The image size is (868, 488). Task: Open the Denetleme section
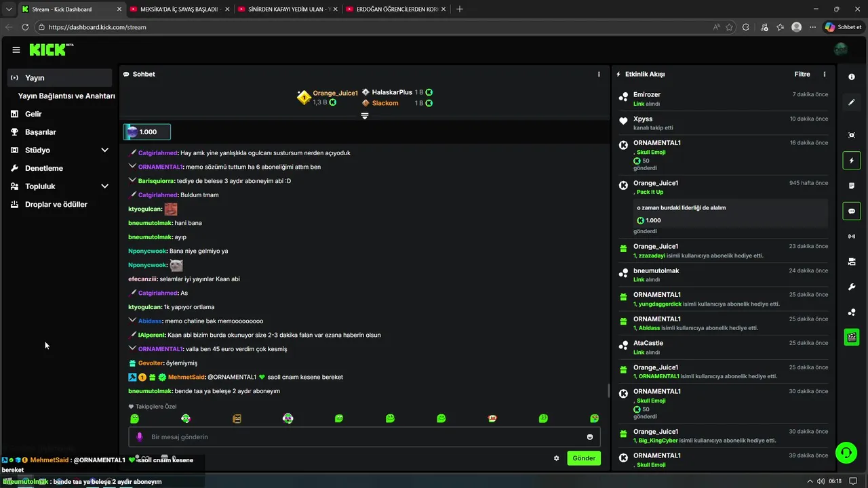pos(43,168)
